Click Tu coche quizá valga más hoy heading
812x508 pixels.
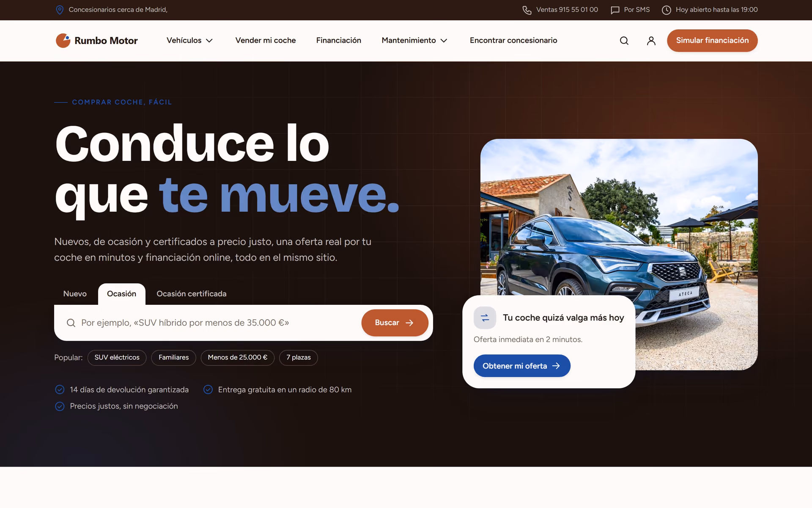(x=563, y=318)
